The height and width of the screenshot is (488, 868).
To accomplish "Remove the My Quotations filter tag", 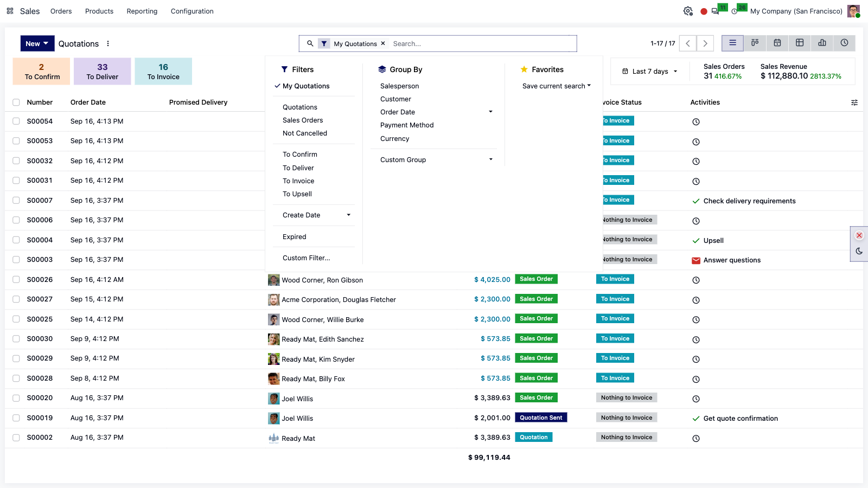I will [x=383, y=43].
